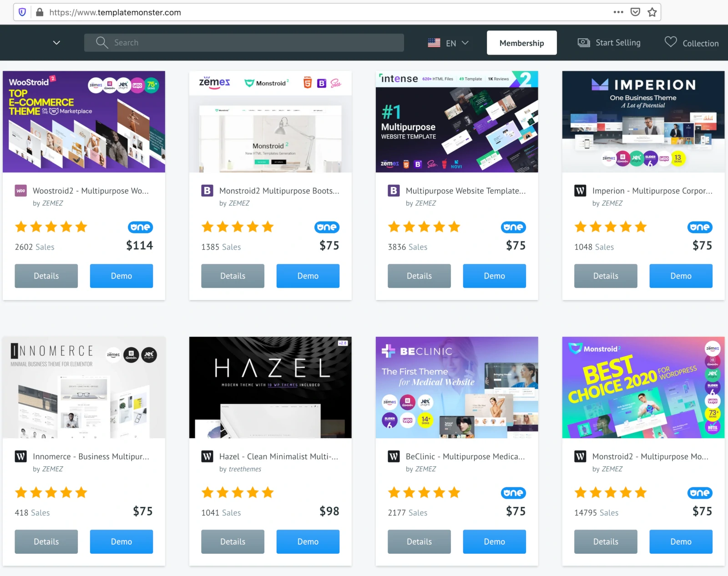Open the Membership menu item

click(521, 43)
